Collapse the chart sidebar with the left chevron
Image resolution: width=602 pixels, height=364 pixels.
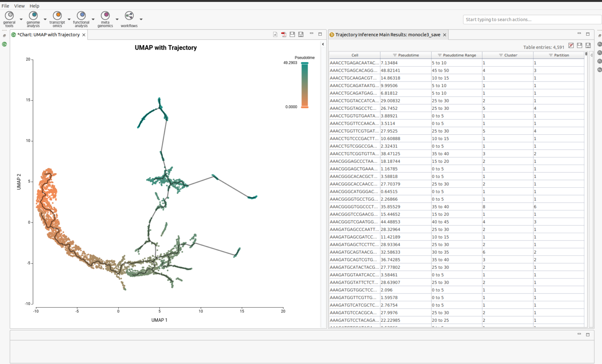point(323,44)
